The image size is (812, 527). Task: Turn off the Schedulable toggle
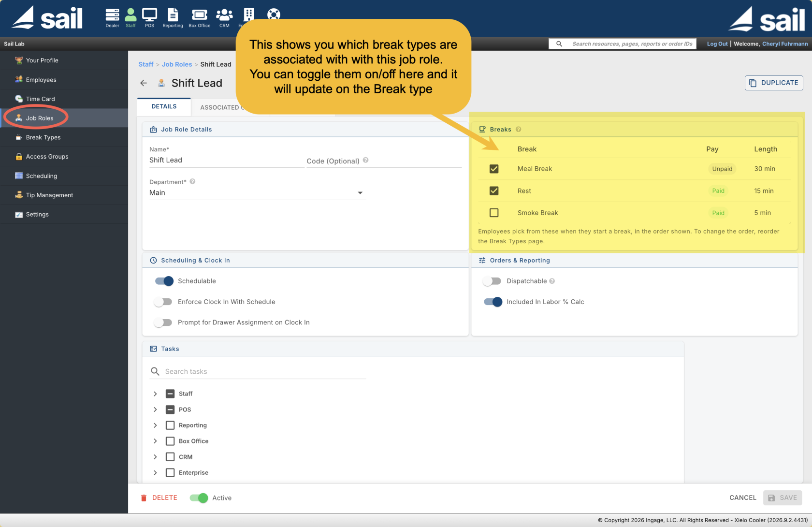point(164,281)
